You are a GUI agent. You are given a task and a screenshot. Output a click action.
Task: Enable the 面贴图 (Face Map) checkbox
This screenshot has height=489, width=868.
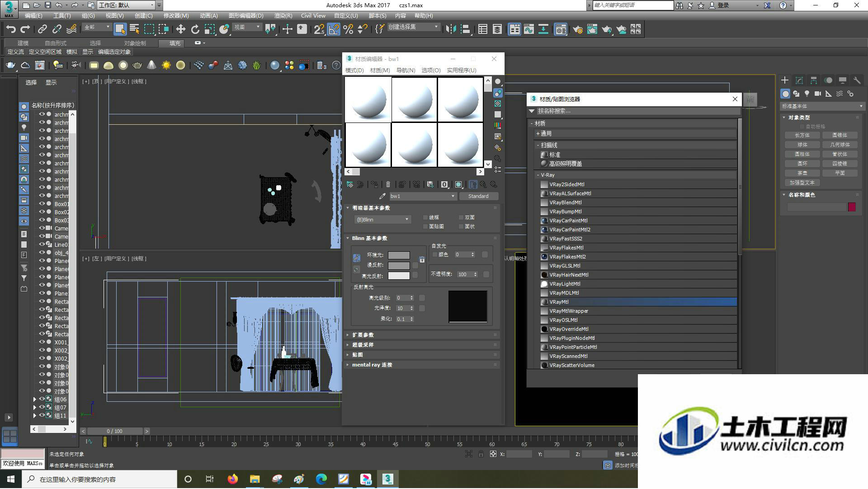tap(425, 226)
